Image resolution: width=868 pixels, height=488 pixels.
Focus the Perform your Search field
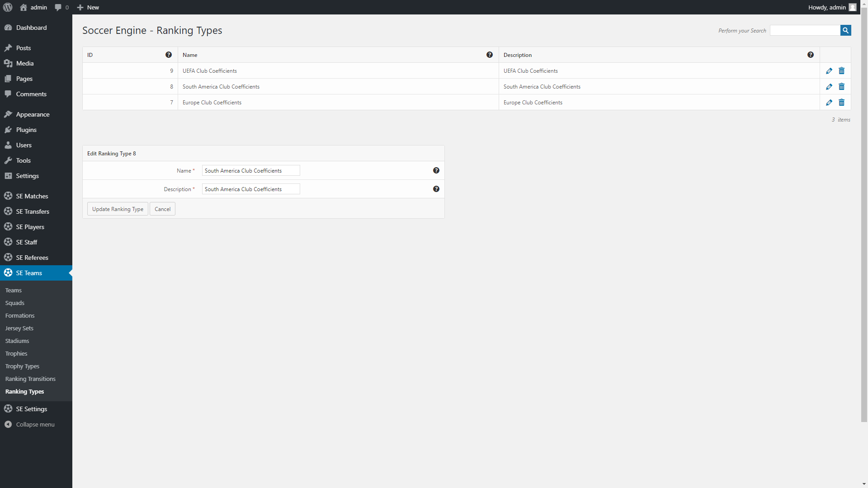805,30
